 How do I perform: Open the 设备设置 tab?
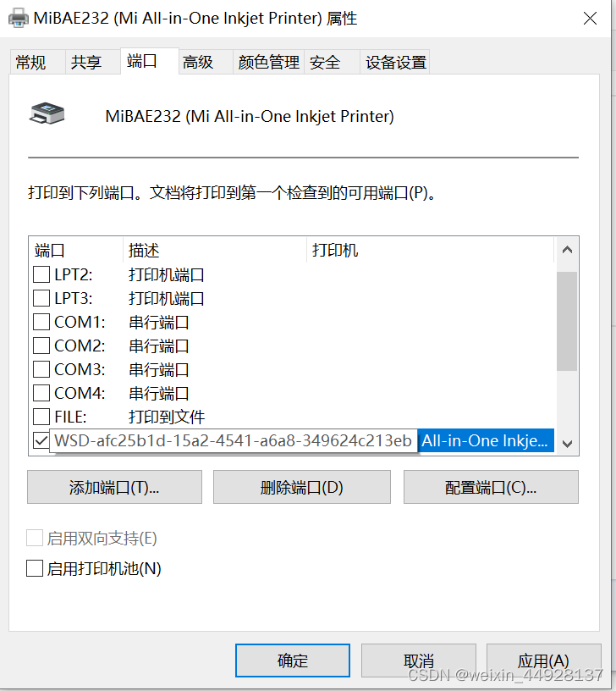pyautogui.click(x=396, y=62)
